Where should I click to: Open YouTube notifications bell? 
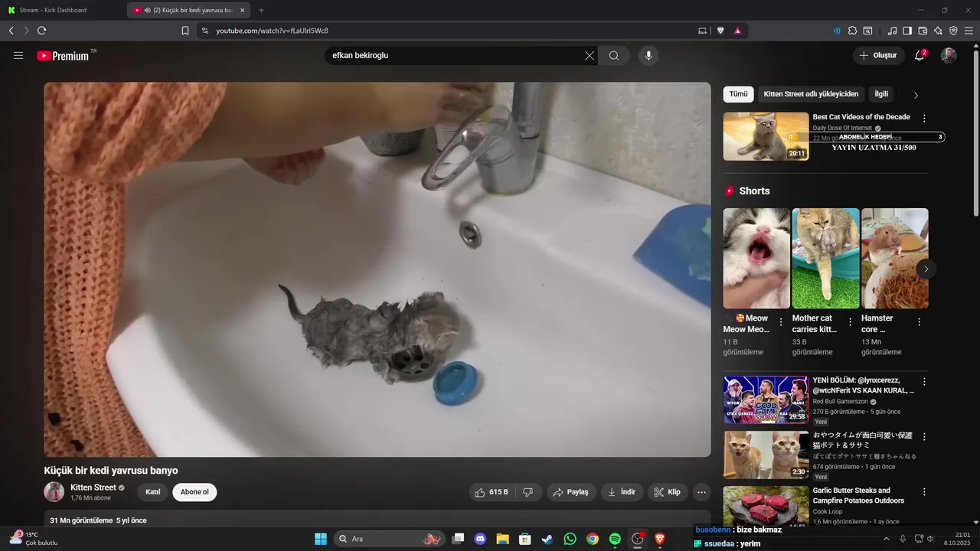pos(920,56)
